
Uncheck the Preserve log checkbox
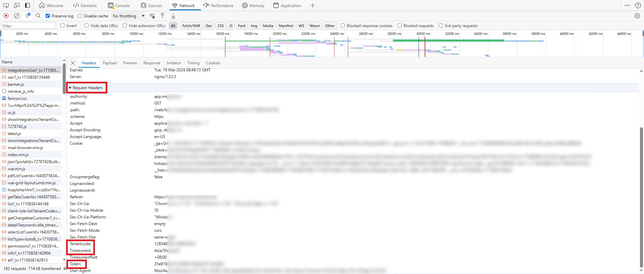pos(48,16)
